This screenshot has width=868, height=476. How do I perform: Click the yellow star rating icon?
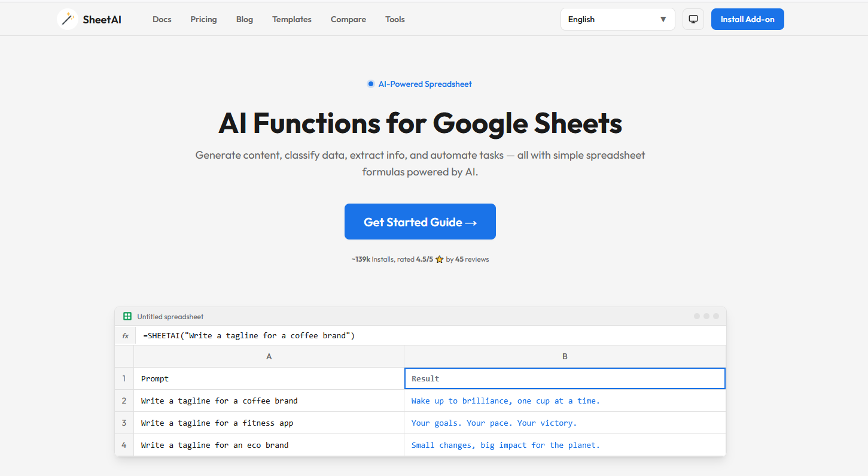click(x=440, y=259)
